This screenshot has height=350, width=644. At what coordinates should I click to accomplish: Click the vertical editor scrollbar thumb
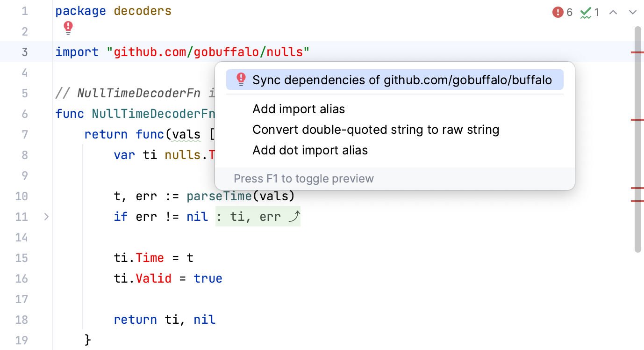pos(638,140)
